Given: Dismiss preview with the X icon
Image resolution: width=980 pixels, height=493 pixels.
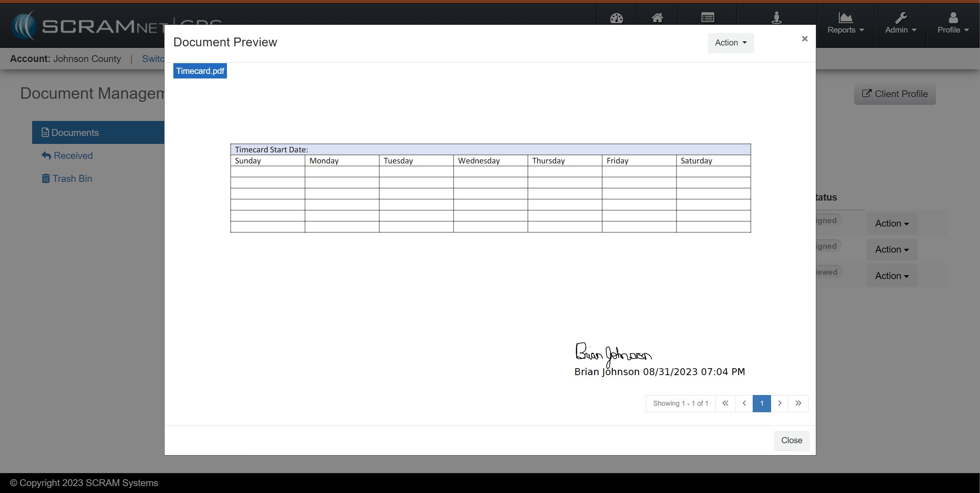Looking at the screenshot, I should [x=804, y=39].
